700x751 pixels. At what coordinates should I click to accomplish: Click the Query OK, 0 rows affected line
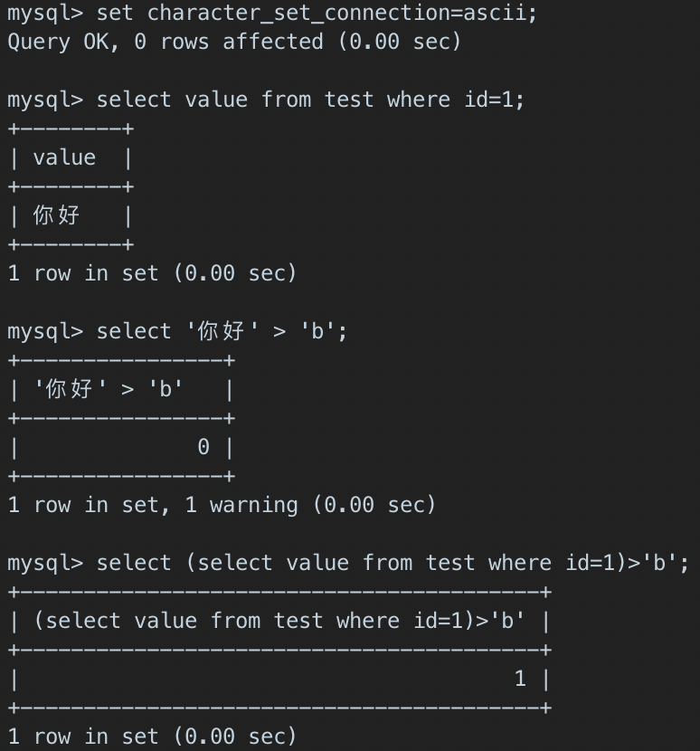(x=233, y=42)
